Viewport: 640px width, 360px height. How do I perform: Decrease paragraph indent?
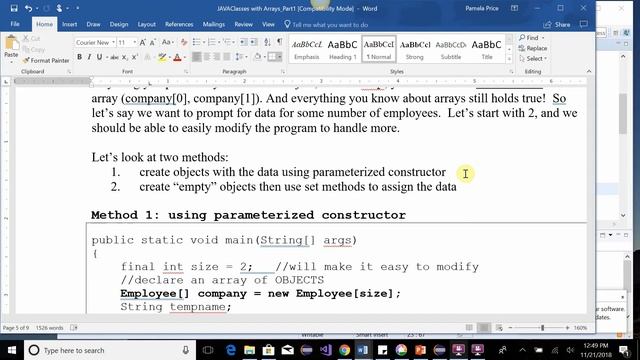pyautogui.click(x=244, y=42)
